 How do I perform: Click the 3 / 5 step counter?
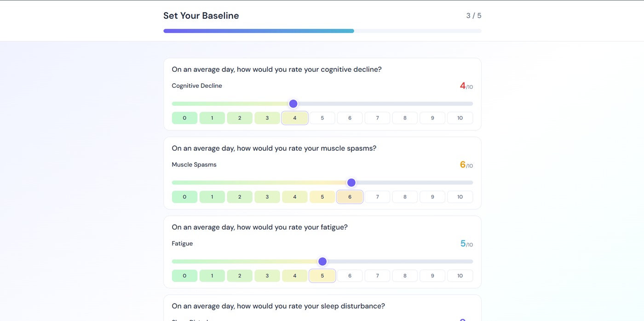click(x=474, y=16)
